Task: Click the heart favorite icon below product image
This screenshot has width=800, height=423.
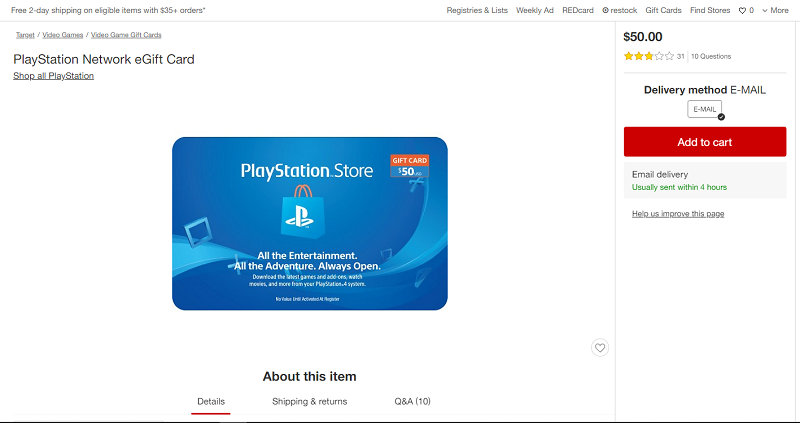Action: pyautogui.click(x=600, y=348)
